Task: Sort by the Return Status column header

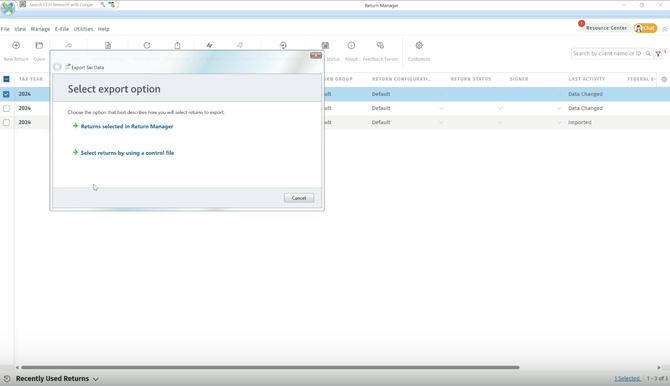Action: (x=471, y=79)
